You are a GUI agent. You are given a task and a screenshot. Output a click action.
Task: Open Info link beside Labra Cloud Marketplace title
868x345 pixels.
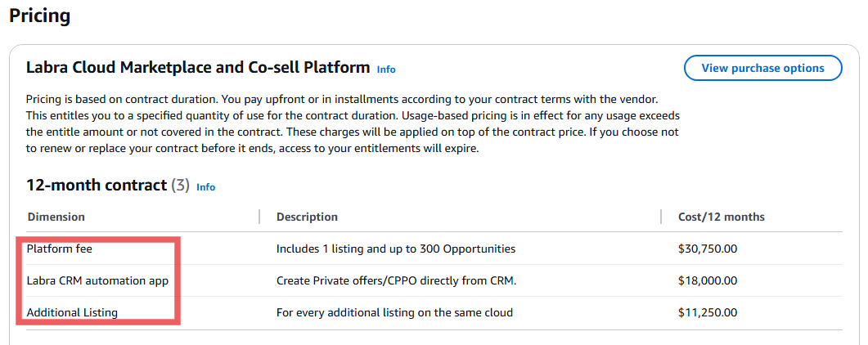click(x=386, y=69)
